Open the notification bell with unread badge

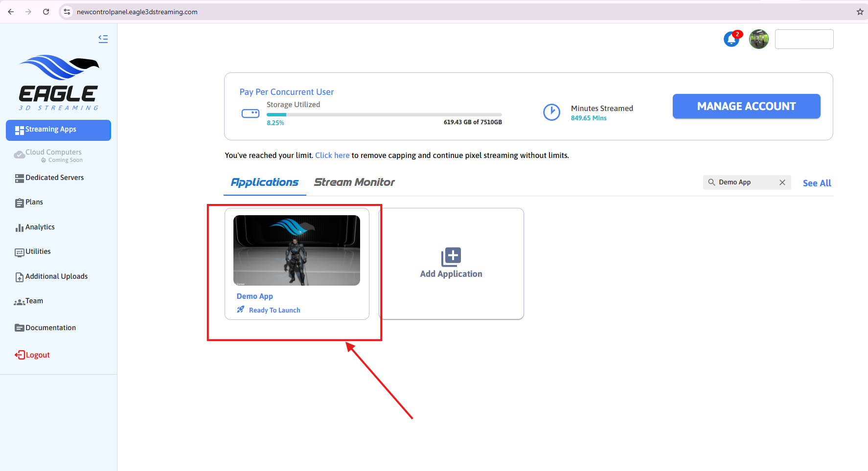coord(731,39)
